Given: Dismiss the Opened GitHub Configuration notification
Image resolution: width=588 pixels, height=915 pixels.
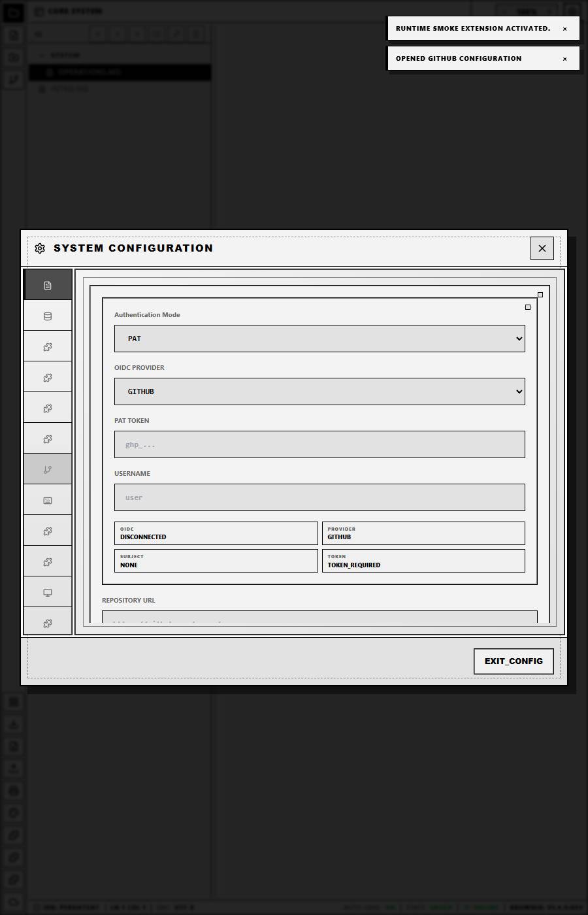Looking at the screenshot, I should [x=564, y=59].
